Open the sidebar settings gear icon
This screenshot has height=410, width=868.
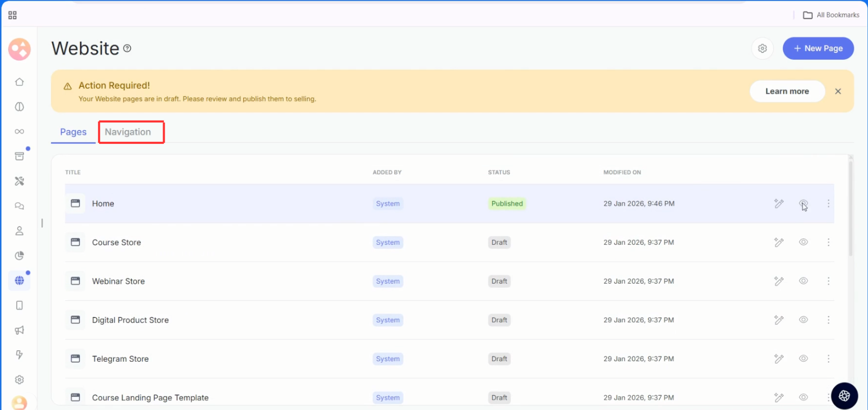coord(19,380)
